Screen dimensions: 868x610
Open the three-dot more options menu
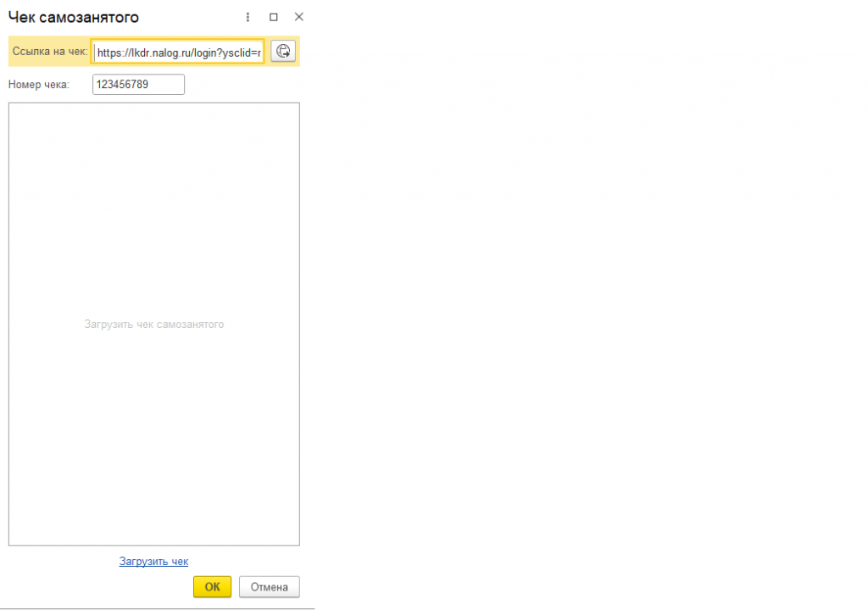coord(248,17)
